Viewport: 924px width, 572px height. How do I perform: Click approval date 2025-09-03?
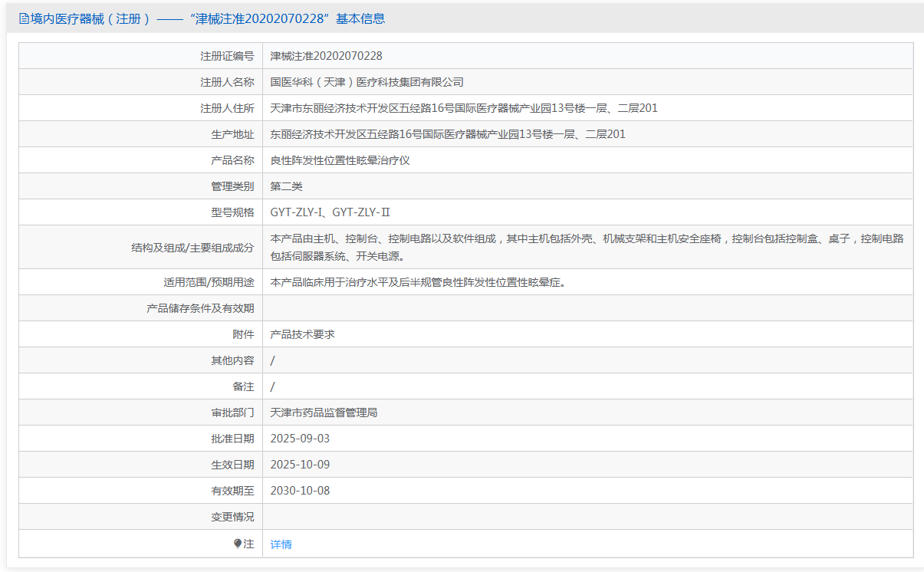pos(300,439)
